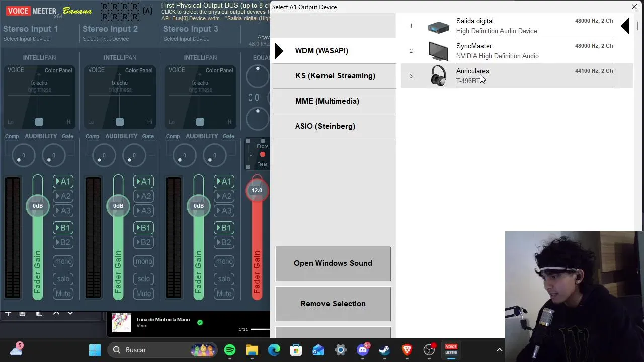Adjust Stereo Input 2 fader gain knob
Screen dimensions: 644x362
(118, 206)
